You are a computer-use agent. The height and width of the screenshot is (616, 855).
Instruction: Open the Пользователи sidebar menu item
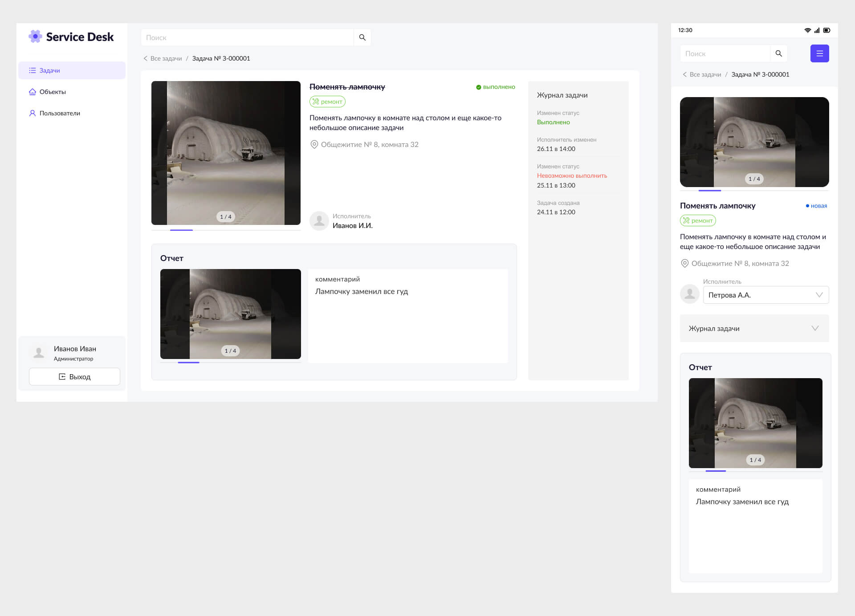click(60, 113)
